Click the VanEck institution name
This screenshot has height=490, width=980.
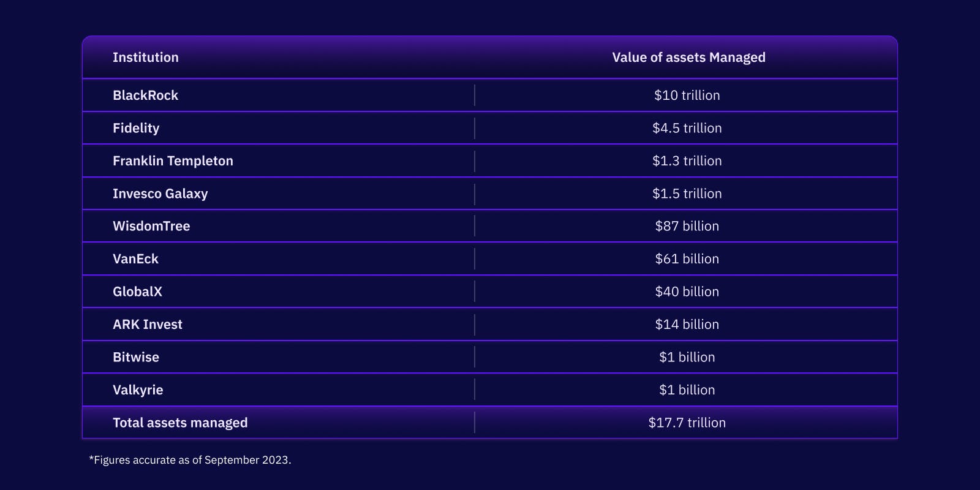(135, 259)
